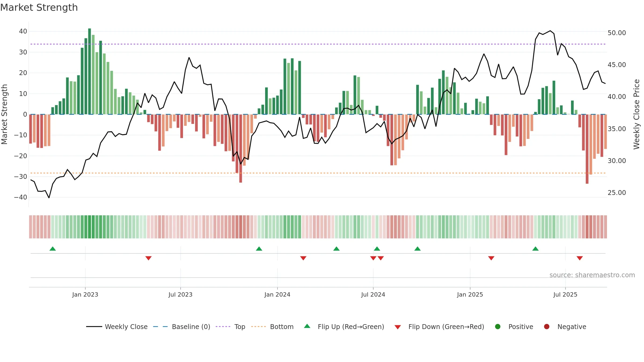The height and width of the screenshot is (362, 644).
Task: Click the Flip Down triangle before Jul 2023
Action: 148,258
